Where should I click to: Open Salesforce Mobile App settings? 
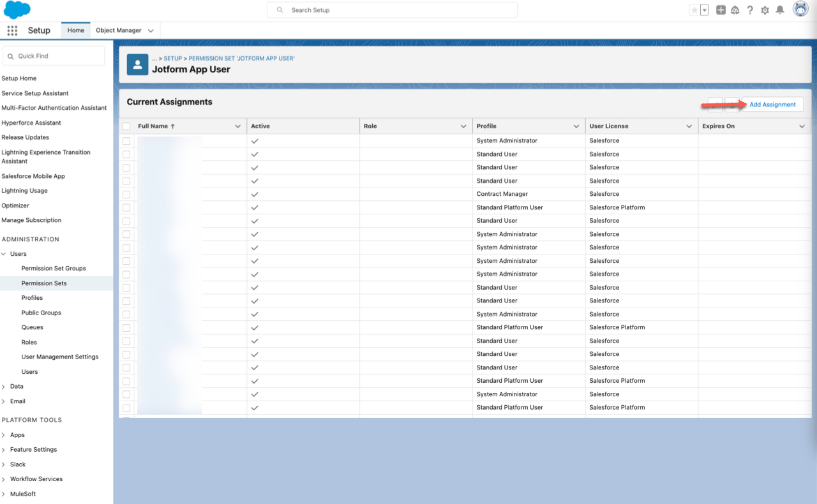(x=33, y=176)
